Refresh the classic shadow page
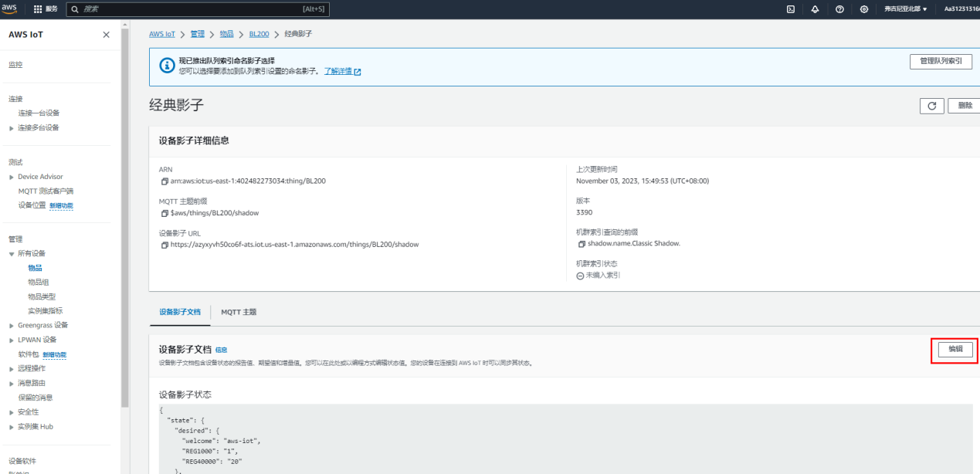The width and height of the screenshot is (980, 474). 932,106
